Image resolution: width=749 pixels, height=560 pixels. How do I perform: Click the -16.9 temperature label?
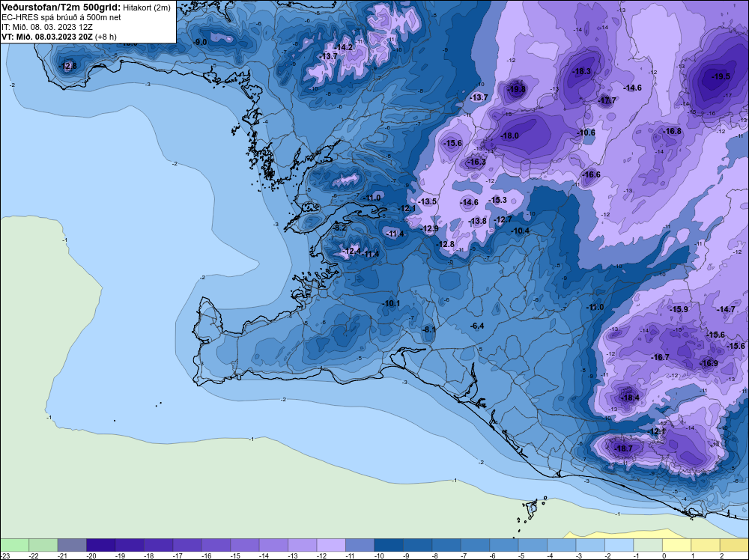[709, 363]
